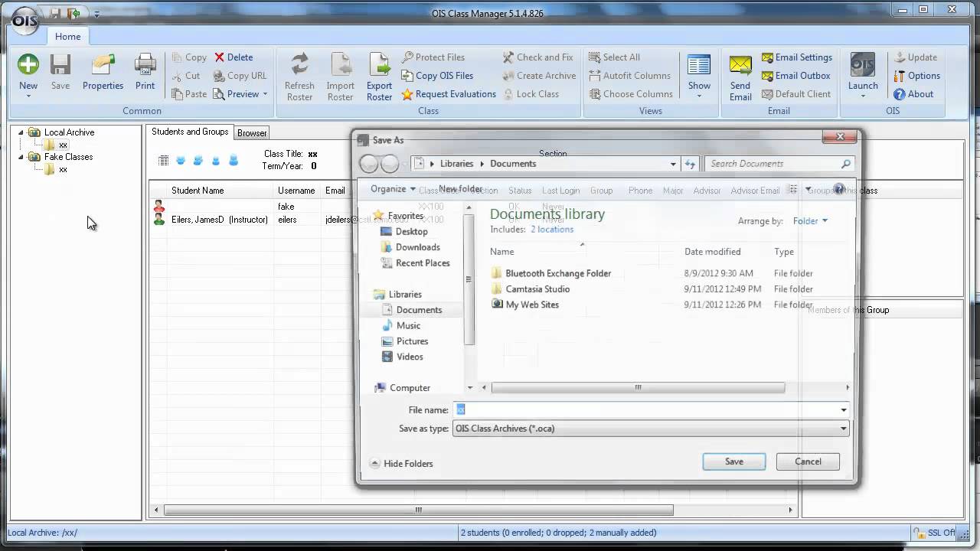Open the Arrange by Folder dropdown
This screenshot has width=980, height=551.
[810, 221]
